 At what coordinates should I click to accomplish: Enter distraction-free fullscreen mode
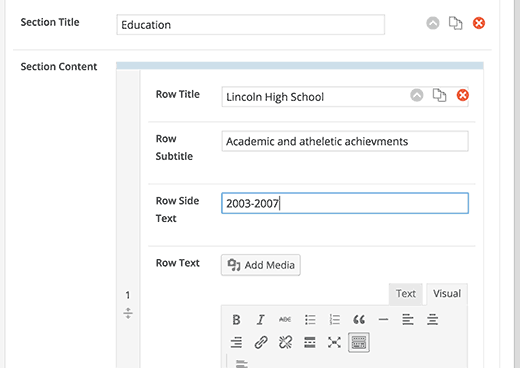[334, 342]
